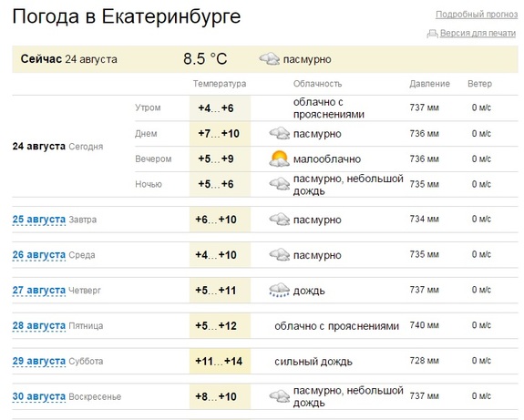Expand the 25 августа forecast
Screen dimensions: 524x420
[39, 220]
